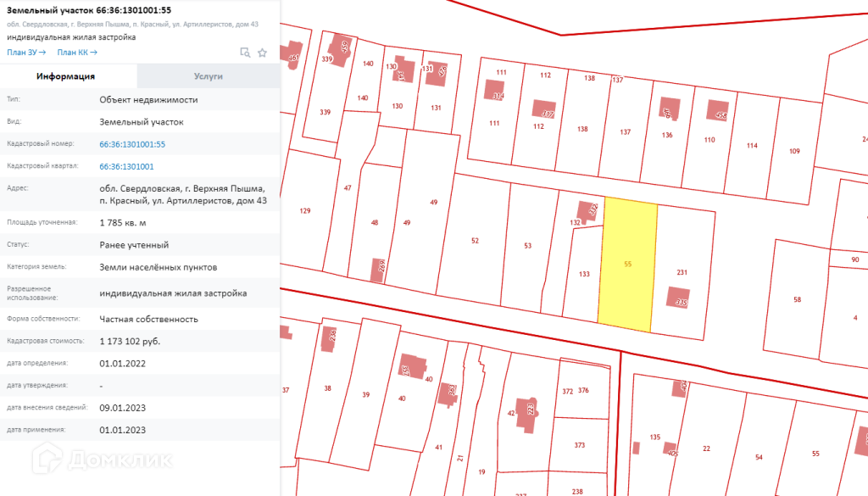The image size is (868, 496).
Task: Open cadastral number 66:36:1301001:55 link
Action: (x=132, y=144)
